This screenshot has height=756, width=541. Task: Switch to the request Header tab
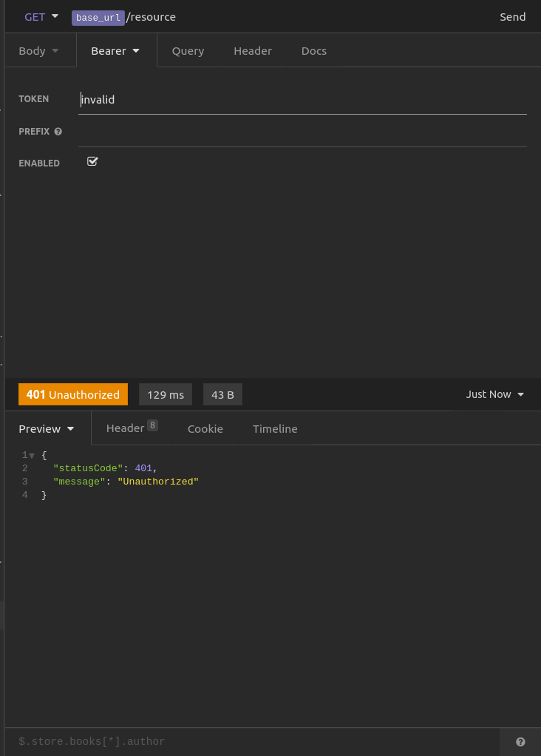click(x=253, y=50)
